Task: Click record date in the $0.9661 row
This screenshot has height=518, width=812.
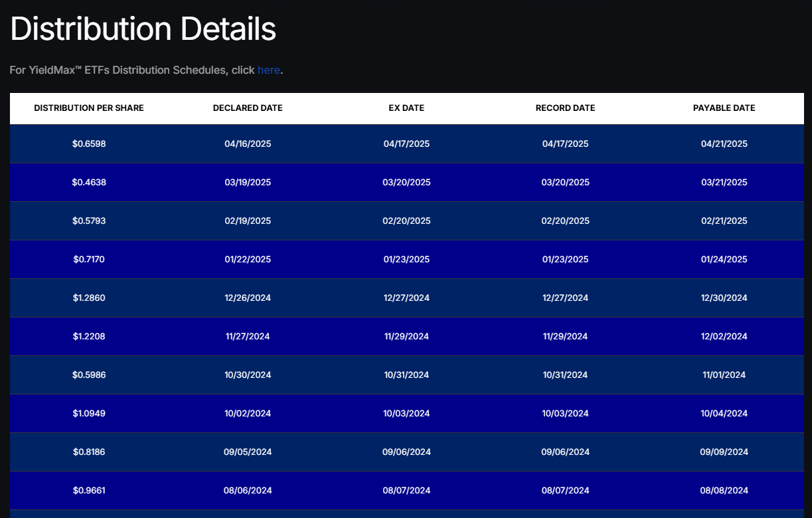Action: click(x=566, y=490)
